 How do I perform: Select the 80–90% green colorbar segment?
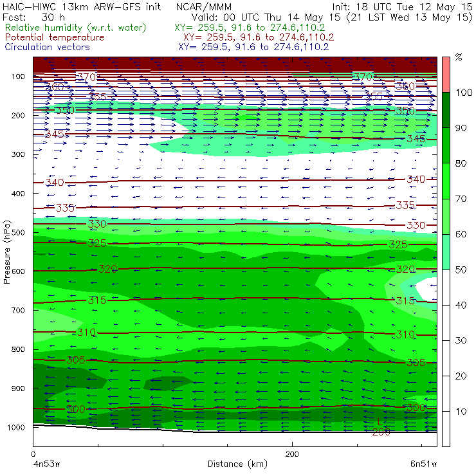(x=446, y=145)
